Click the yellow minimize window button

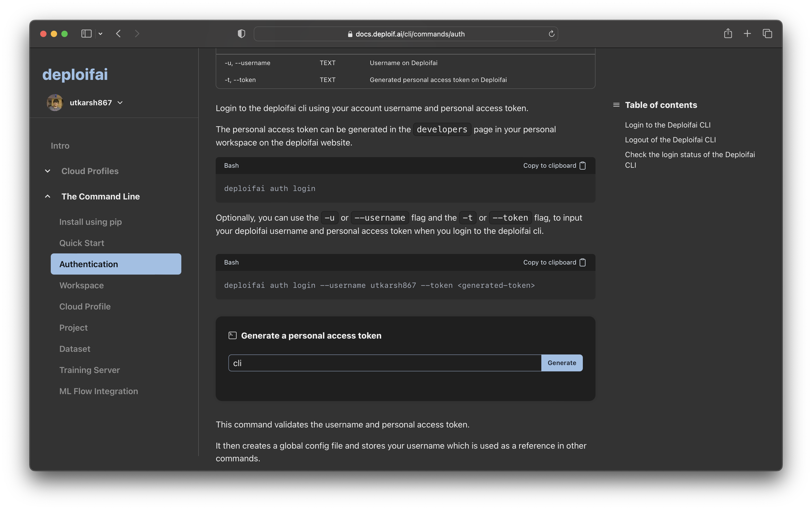[x=54, y=34]
